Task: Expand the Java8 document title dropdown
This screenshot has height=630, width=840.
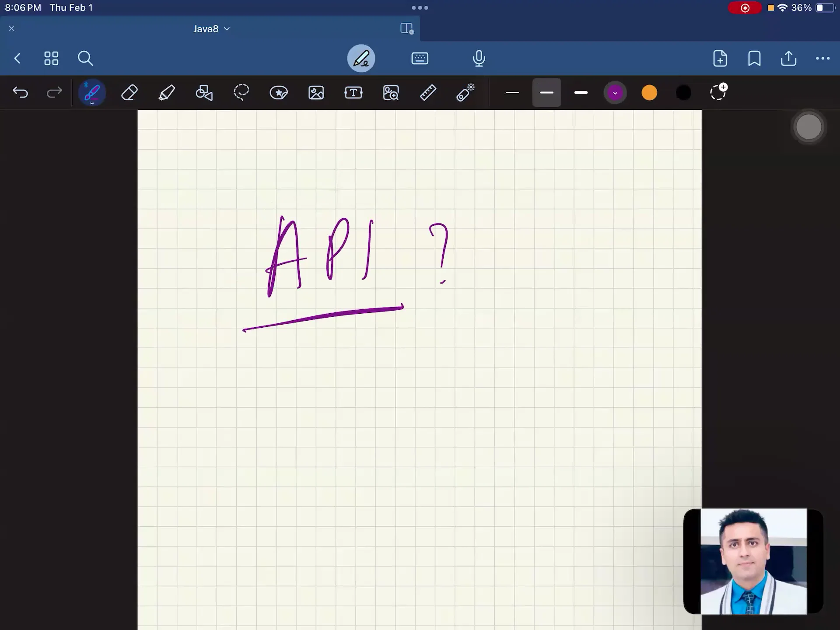Action: click(x=212, y=29)
